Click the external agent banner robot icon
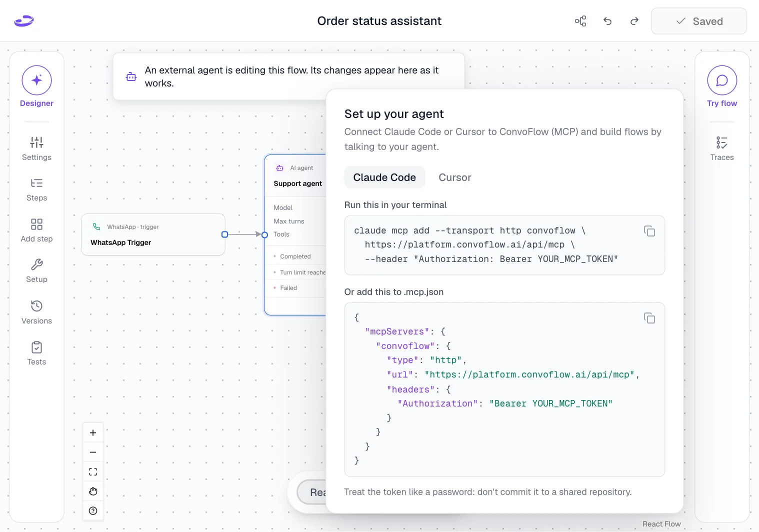Screen dimensions: 759x532 tap(131, 76)
